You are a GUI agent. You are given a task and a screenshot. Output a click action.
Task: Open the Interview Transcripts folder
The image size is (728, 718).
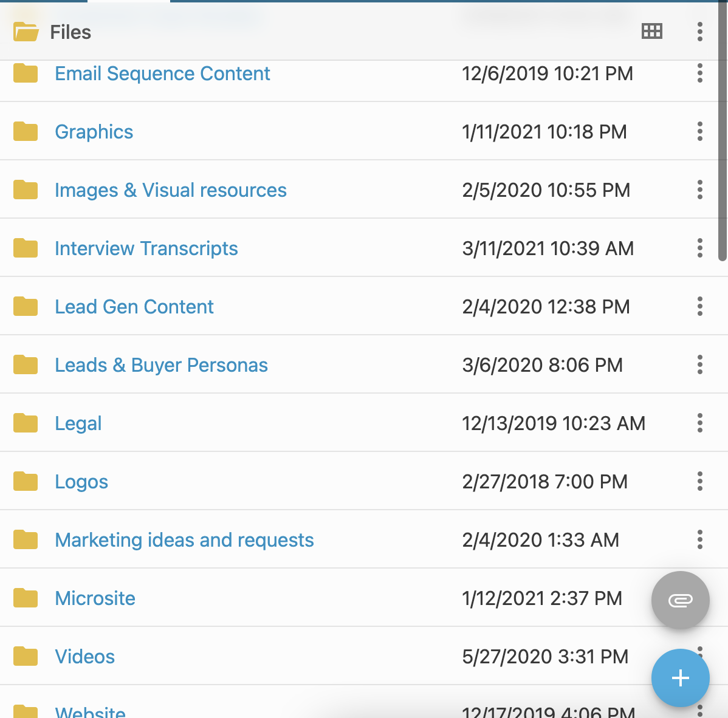click(146, 248)
